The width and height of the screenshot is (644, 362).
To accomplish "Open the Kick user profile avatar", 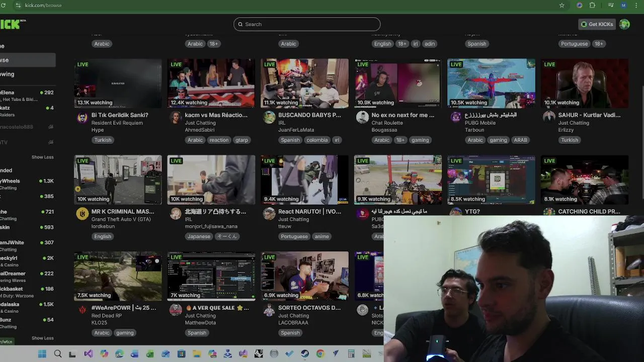I will point(624,24).
